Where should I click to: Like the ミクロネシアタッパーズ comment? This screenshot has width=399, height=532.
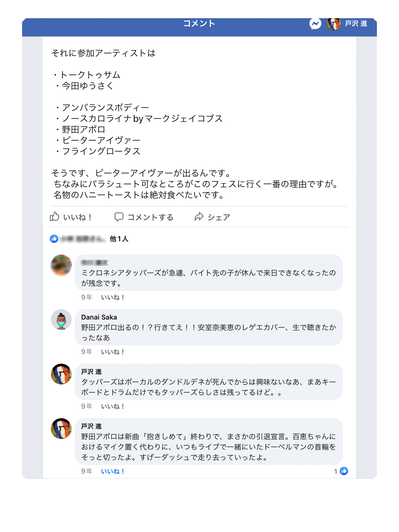click(x=112, y=297)
